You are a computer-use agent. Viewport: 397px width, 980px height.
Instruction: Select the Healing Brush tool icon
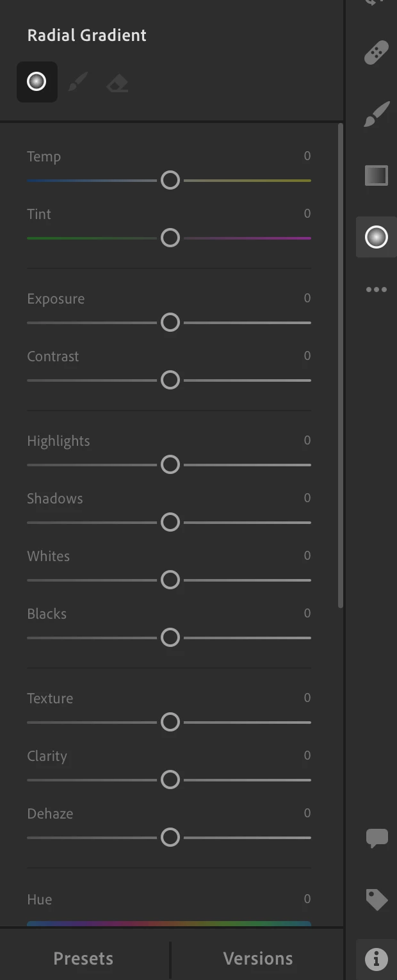(x=377, y=54)
